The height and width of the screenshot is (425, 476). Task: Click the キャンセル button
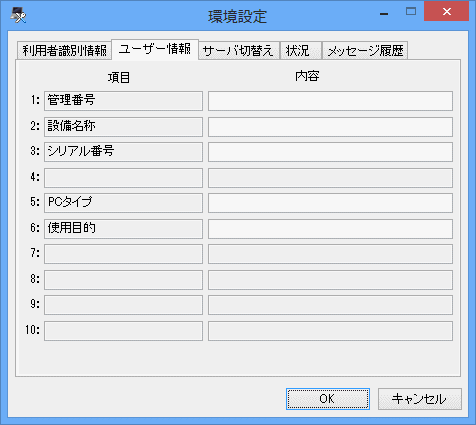pos(420,399)
